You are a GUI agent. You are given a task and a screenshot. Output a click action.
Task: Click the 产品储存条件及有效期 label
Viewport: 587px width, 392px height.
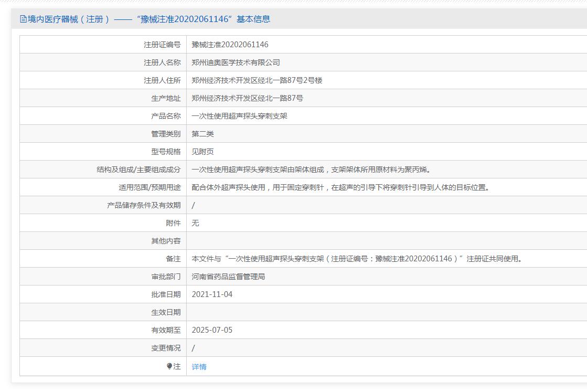[x=144, y=205]
